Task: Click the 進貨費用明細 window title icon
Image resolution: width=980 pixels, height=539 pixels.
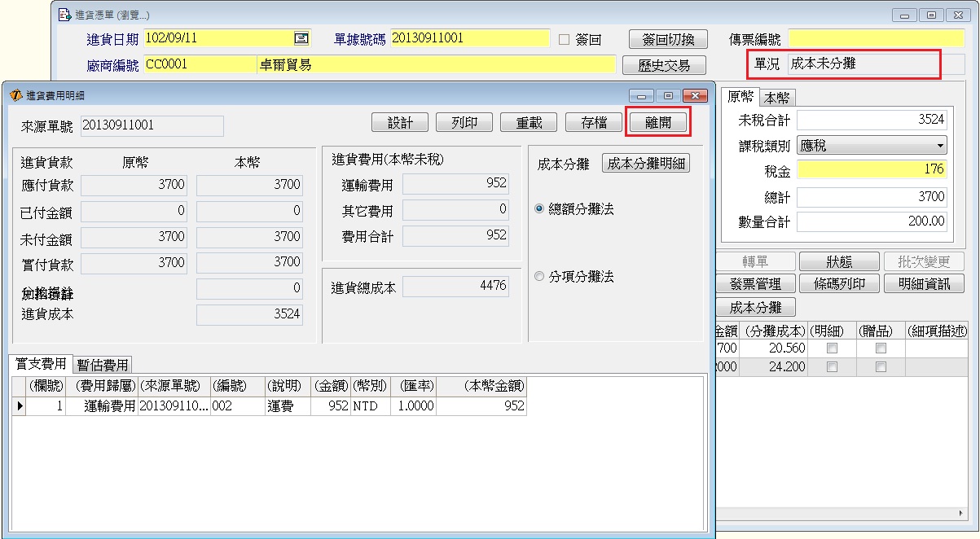Action: coord(15,94)
